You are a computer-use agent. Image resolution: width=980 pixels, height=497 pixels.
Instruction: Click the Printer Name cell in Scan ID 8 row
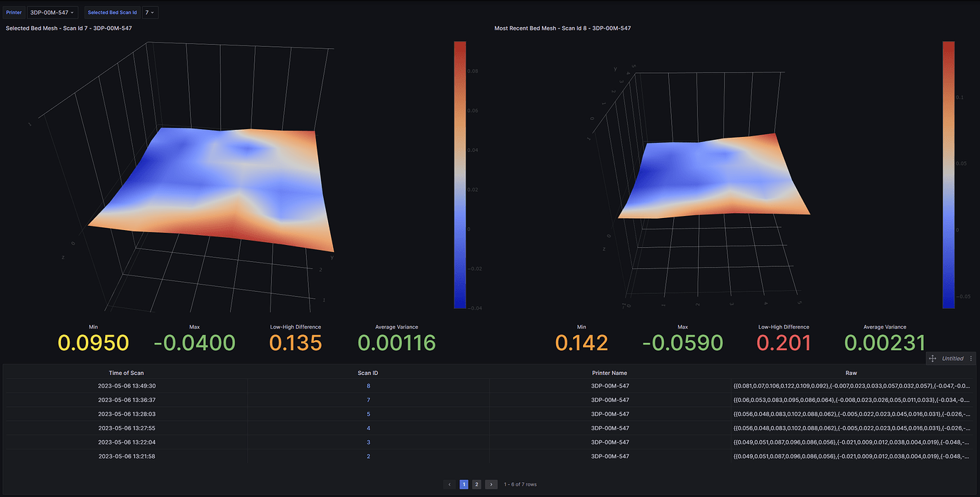coord(609,386)
